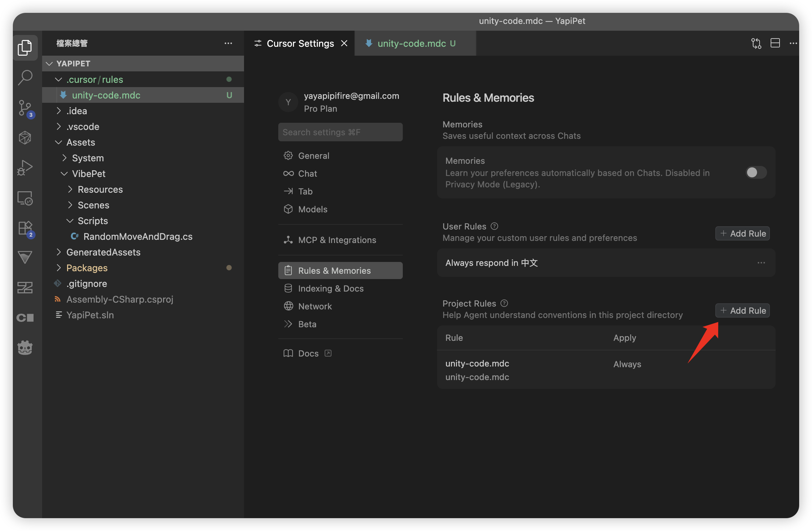Open unity-code.mdc in the project rules table

[606, 370]
